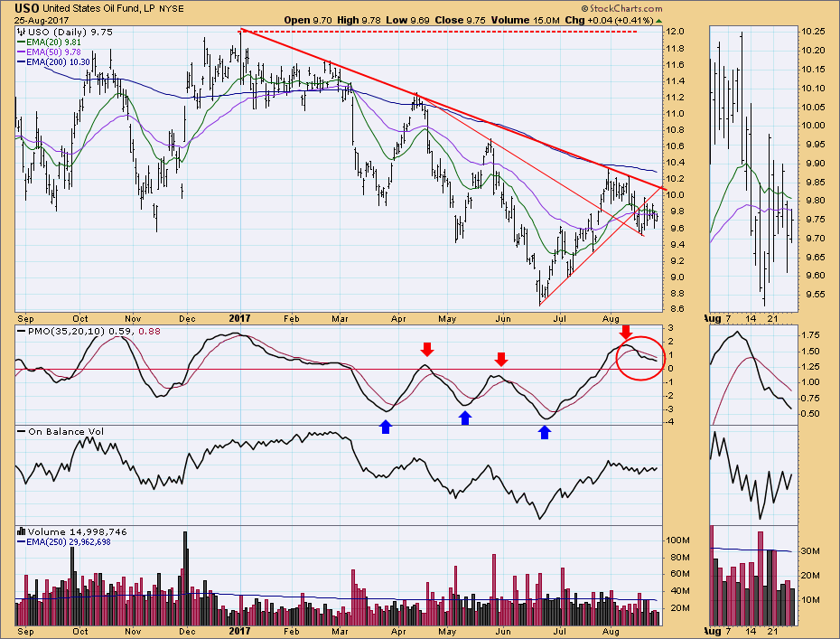
Task: Click the EMA(200) 10.30 legend entry
Action: tap(53, 62)
